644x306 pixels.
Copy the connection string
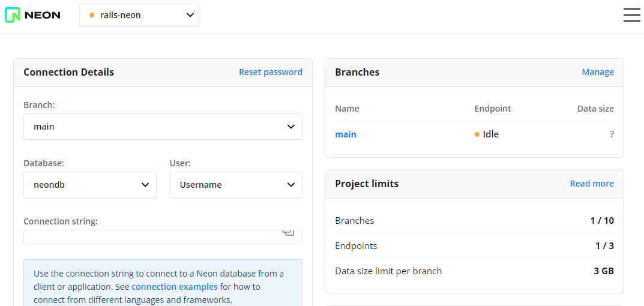click(289, 233)
